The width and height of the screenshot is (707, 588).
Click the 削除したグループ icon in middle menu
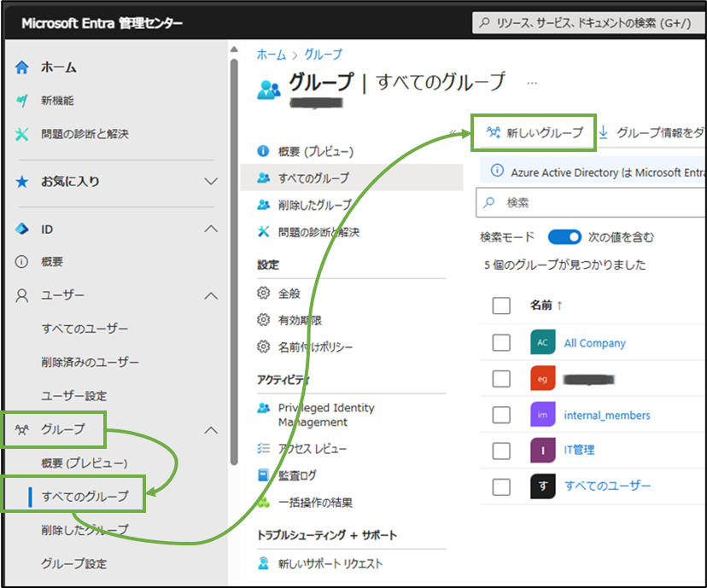coord(263,205)
